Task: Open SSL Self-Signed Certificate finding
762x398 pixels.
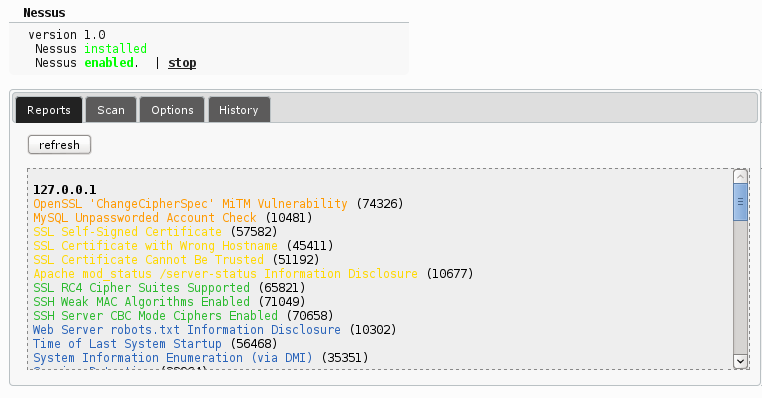Action: pyautogui.click(x=127, y=232)
